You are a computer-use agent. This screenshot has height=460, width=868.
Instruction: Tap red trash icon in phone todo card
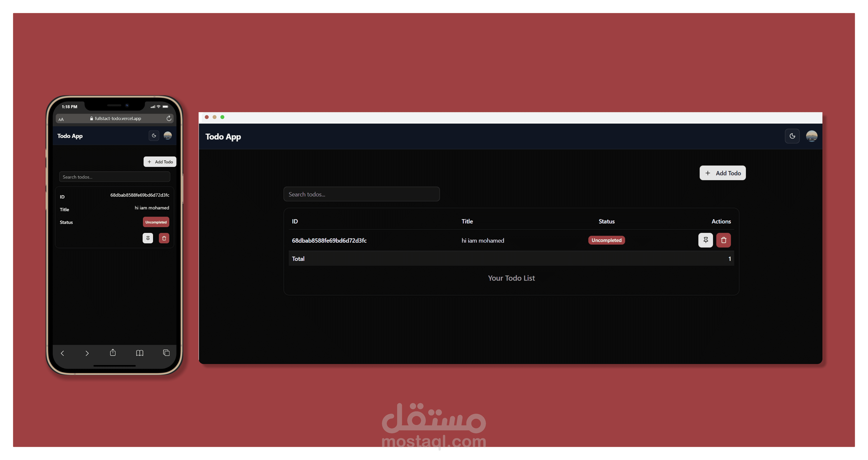coord(164,238)
